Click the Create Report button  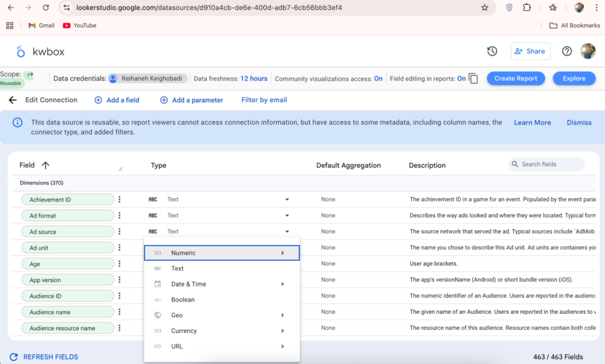tap(516, 79)
